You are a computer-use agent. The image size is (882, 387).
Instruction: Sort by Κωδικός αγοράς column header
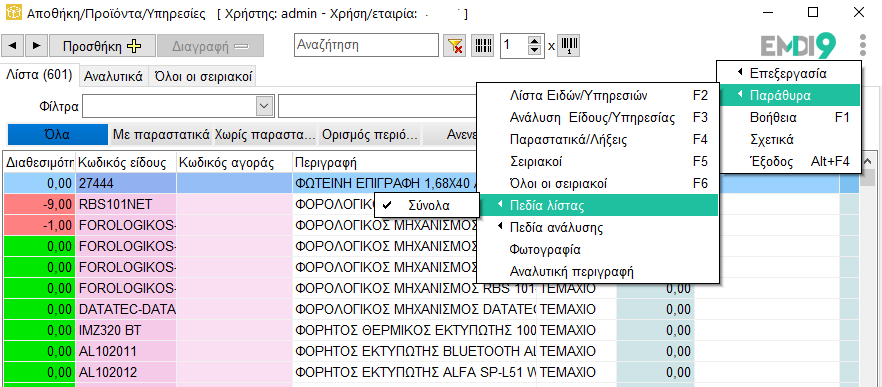click(x=235, y=163)
